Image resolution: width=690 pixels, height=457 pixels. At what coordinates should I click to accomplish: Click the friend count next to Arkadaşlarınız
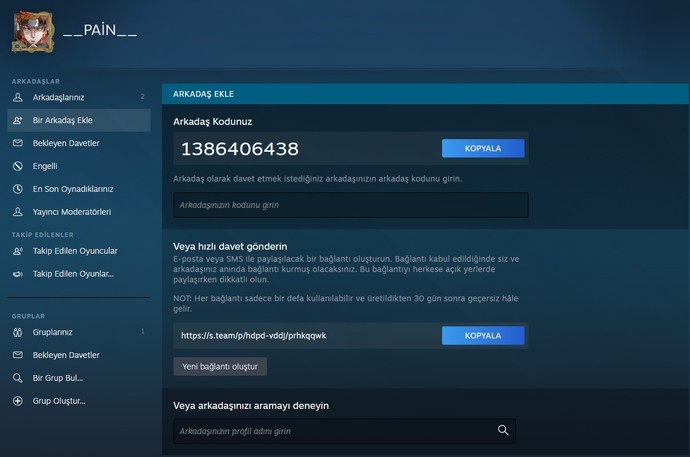(143, 96)
